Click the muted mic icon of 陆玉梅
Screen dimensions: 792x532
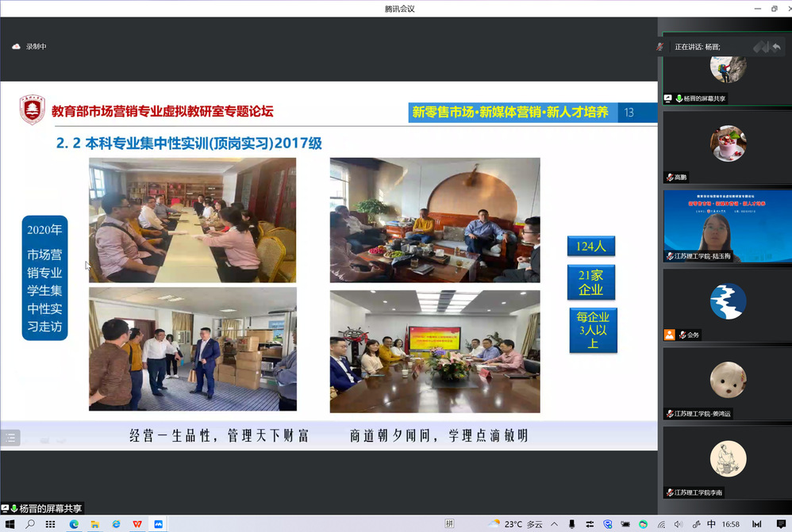(670, 256)
